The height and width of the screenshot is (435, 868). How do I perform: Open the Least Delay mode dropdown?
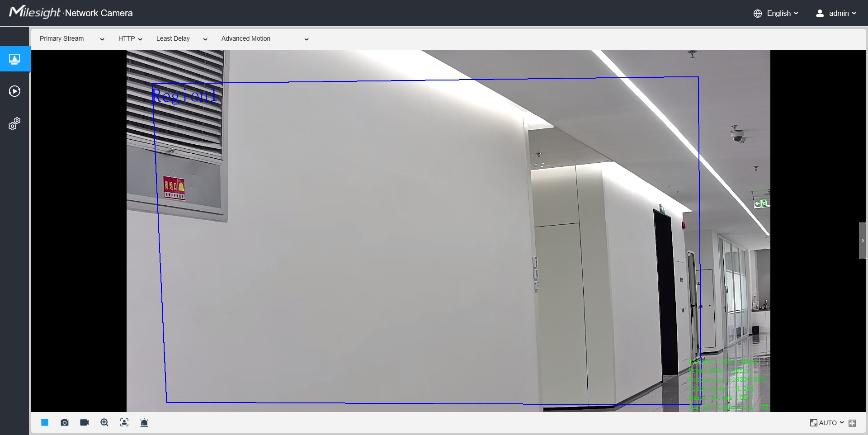182,39
